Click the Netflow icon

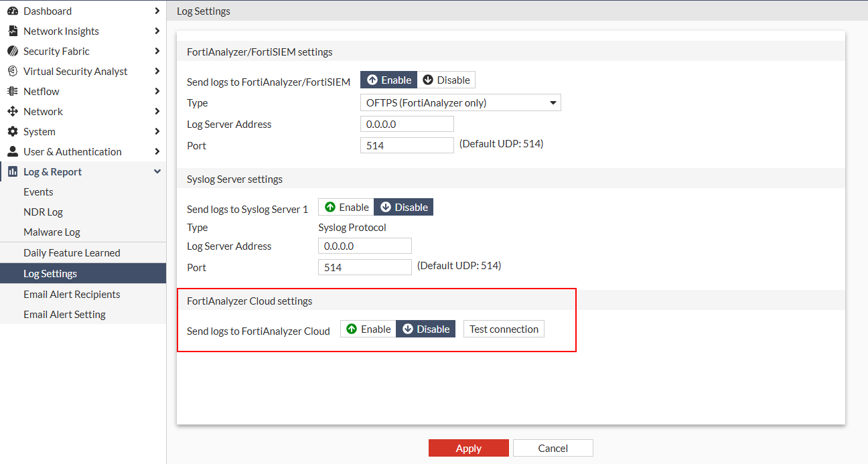(x=12, y=91)
